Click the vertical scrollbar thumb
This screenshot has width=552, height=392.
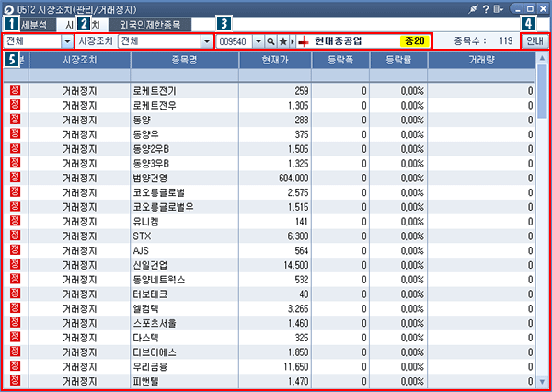pyautogui.click(x=542, y=91)
